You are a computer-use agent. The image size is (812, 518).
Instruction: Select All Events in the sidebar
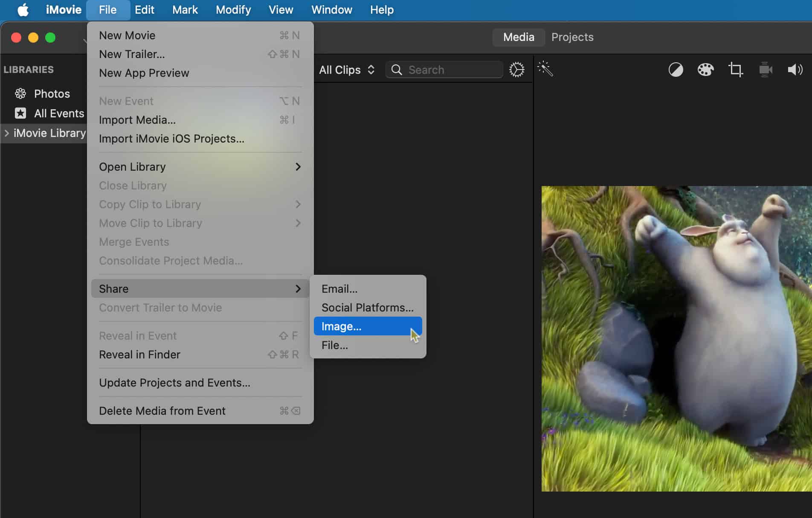click(59, 113)
